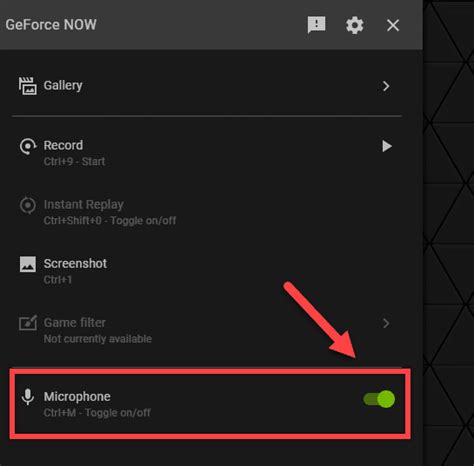
Task: Click the Instant Replay icon
Action: [x=28, y=205]
